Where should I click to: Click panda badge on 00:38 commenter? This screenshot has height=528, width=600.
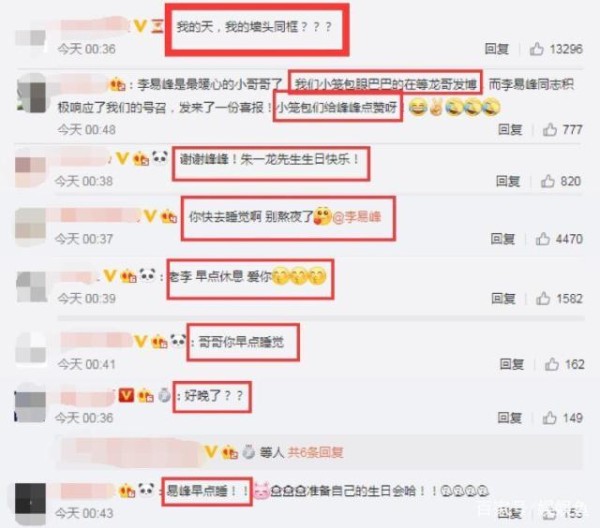(x=160, y=157)
